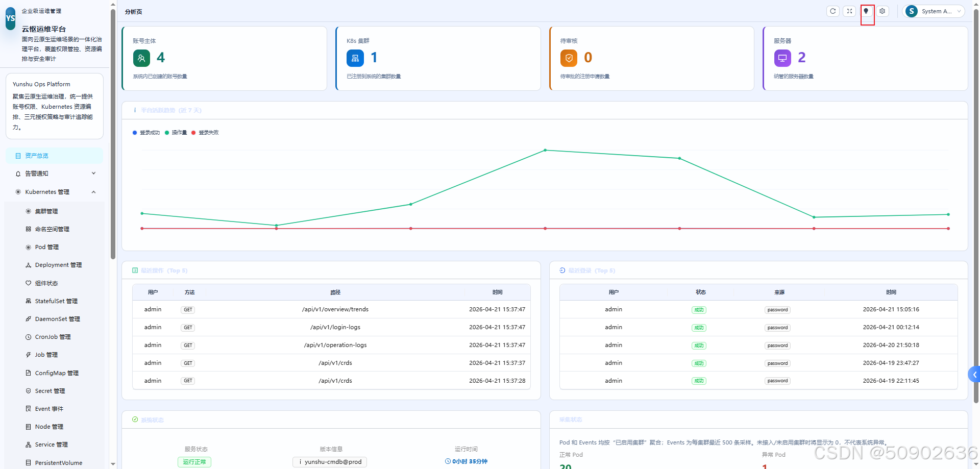Screen dimensions: 980x469
Task: Click the CronJob 管理 clock icon
Action: click(29, 337)
